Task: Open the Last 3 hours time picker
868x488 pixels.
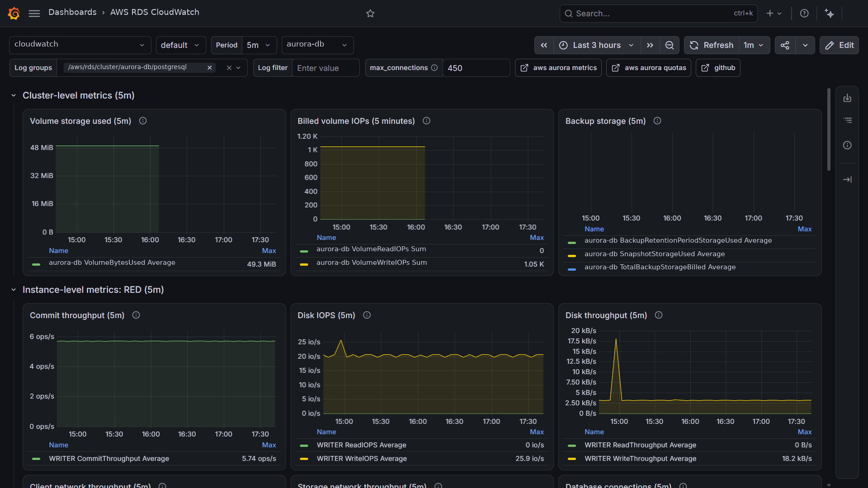Action: 597,45
